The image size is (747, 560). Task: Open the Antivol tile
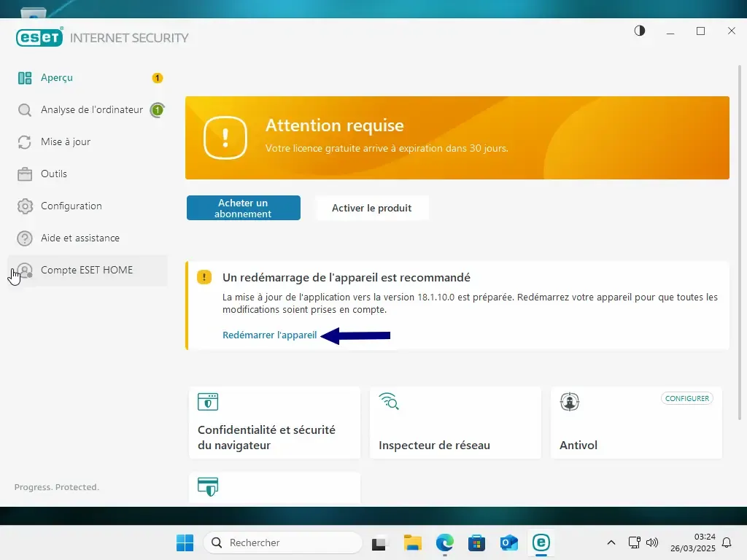pos(636,423)
